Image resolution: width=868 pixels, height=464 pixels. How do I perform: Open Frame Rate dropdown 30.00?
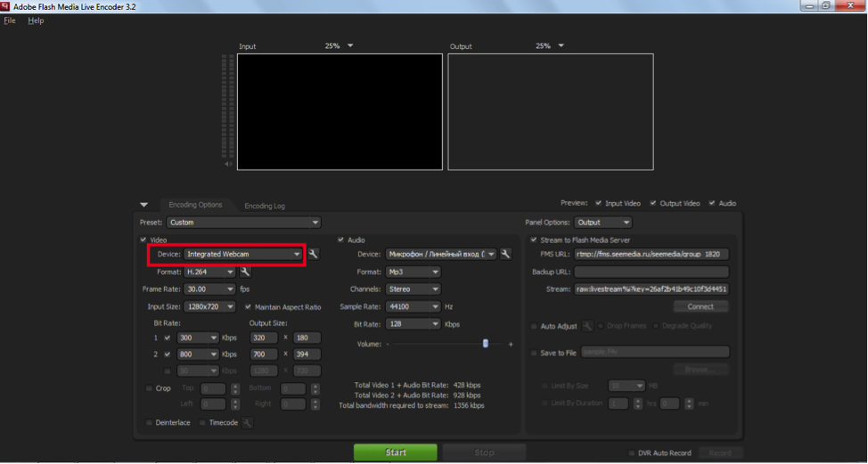click(209, 289)
